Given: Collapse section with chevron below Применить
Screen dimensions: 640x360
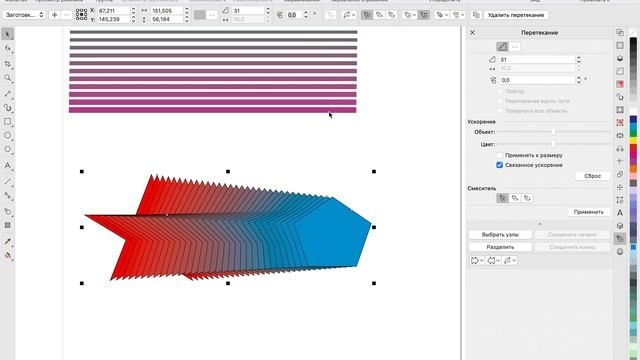Looking at the screenshot, I should [540, 225].
